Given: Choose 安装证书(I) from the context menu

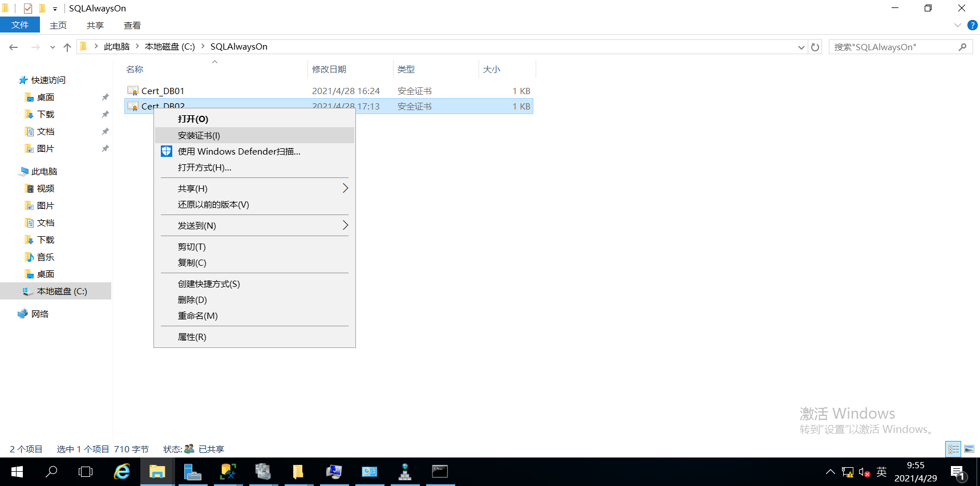Looking at the screenshot, I should tap(254, 135).
